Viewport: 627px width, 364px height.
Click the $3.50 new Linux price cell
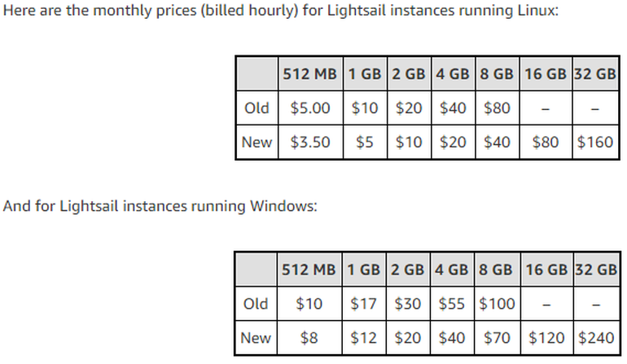[x=310, y=143]
